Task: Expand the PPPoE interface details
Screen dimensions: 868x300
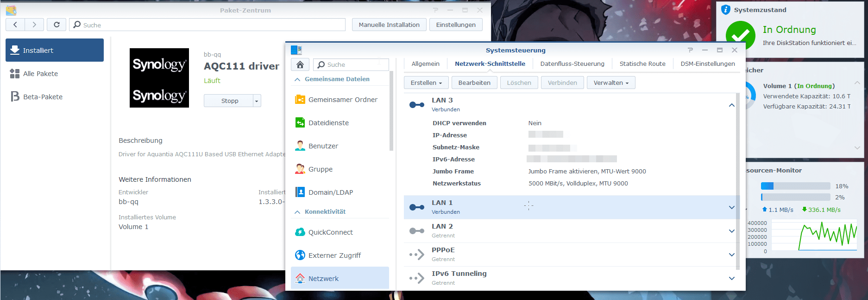Action: tap(732, 255)
